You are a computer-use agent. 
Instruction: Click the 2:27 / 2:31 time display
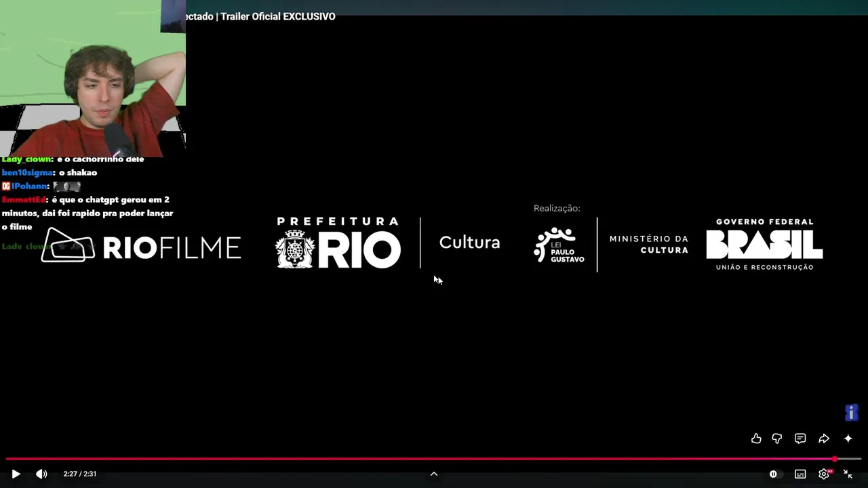80,474
